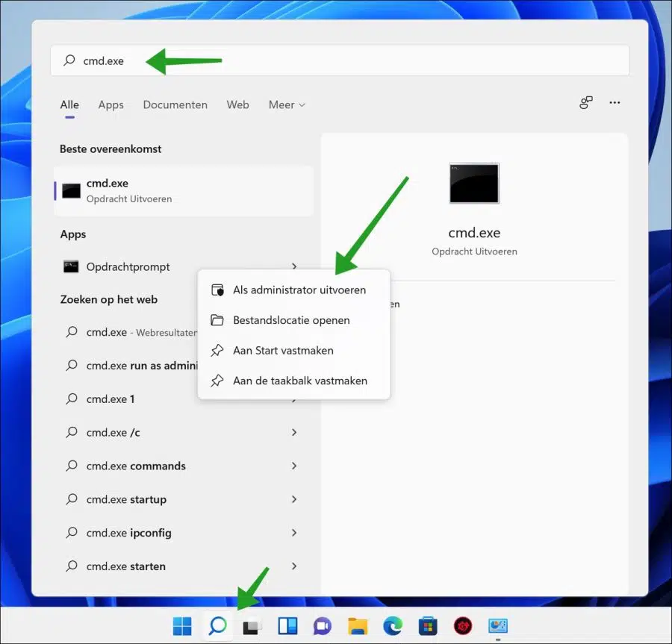672x644 pixels.
Task: Click the large cmd.exe preview icon
Action: click(x=474, y=183)
